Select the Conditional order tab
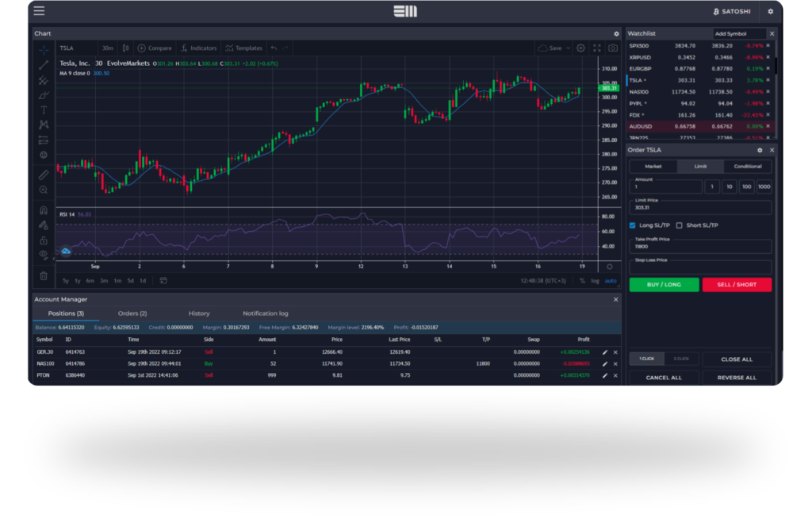Image resolution: width=812 pixels, height=530 pixels. 747,167
